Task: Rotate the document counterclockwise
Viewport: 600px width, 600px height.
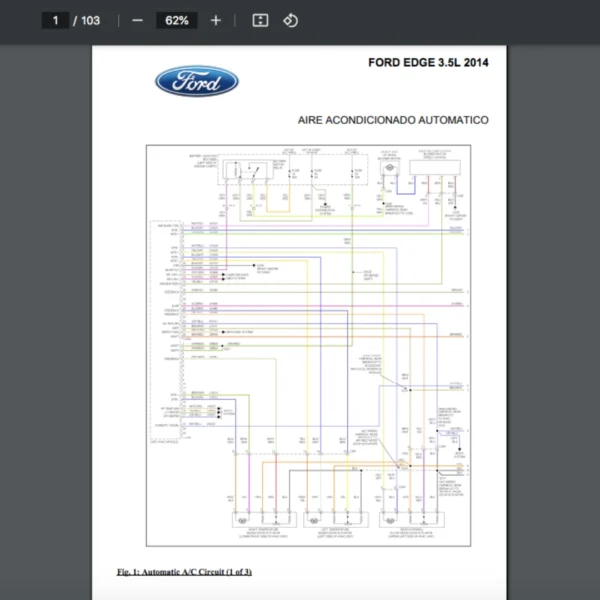Action: point(290,20)
